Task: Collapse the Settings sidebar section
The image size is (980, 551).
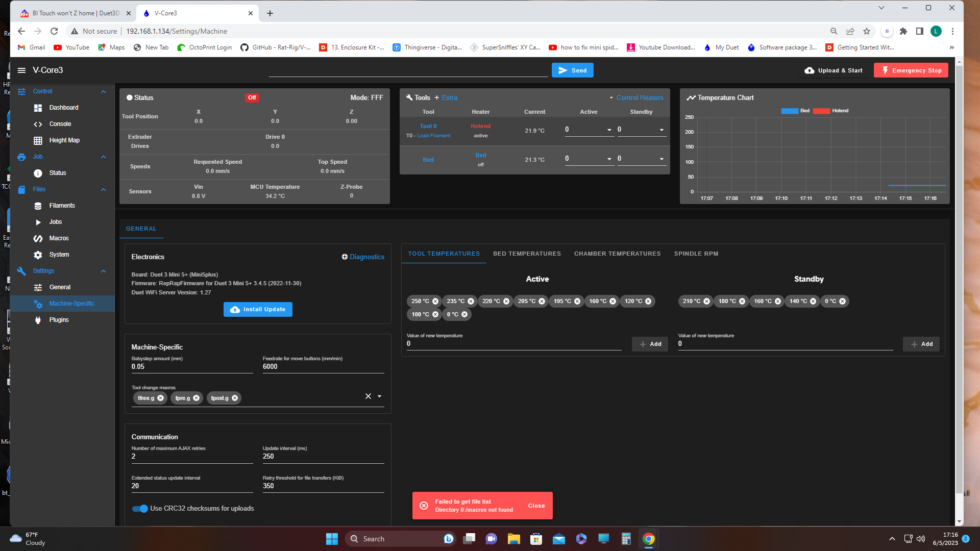Action: coord(103,271)
